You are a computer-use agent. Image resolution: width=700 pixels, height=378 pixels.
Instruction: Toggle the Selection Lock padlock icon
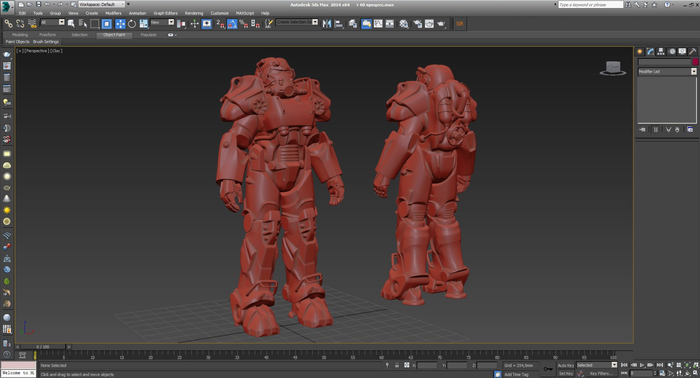[x=397, y=365]
